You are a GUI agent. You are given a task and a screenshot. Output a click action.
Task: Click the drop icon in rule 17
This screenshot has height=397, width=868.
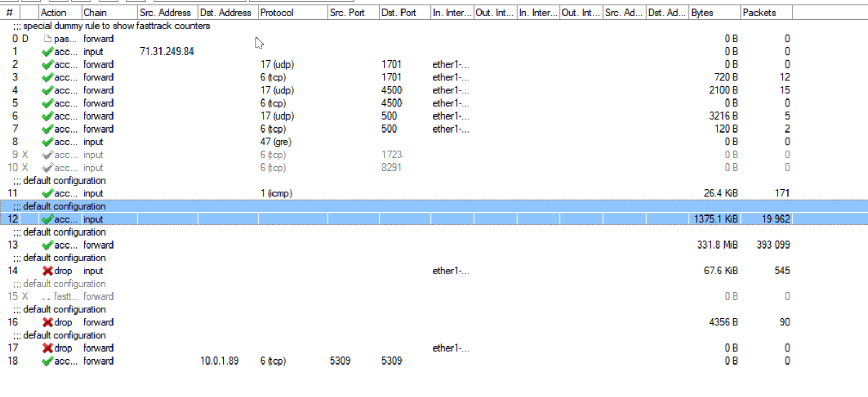(47, 348)
